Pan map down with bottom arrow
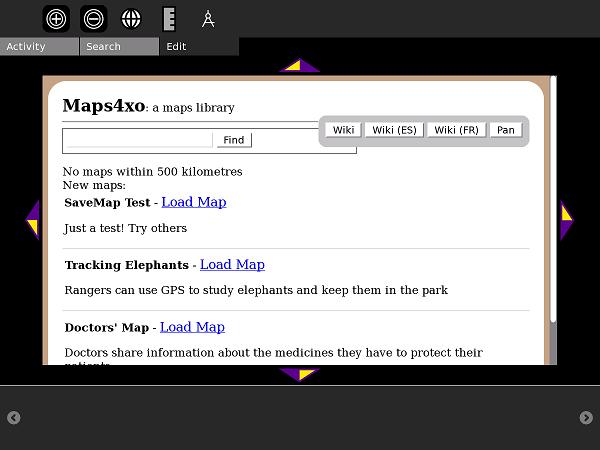Viewport: 600px width, 450px height. click(299, 374)
